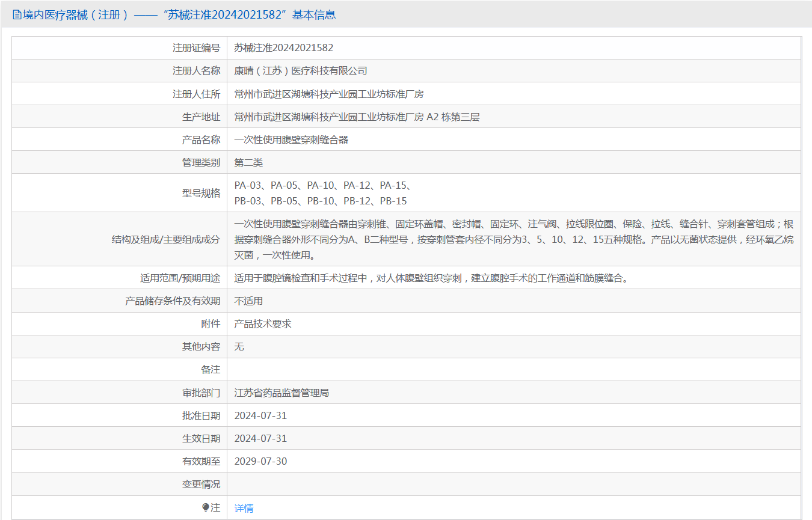The height and width of the screenshot is (520, 812).
Task: Click the 批准日期 value 2024-07-31
Action: 260,415
